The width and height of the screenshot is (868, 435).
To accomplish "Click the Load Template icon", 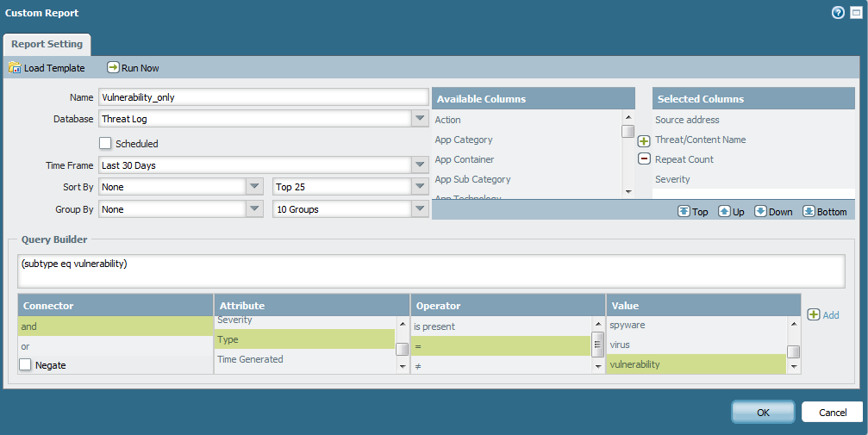I will (x=15, y=68).
